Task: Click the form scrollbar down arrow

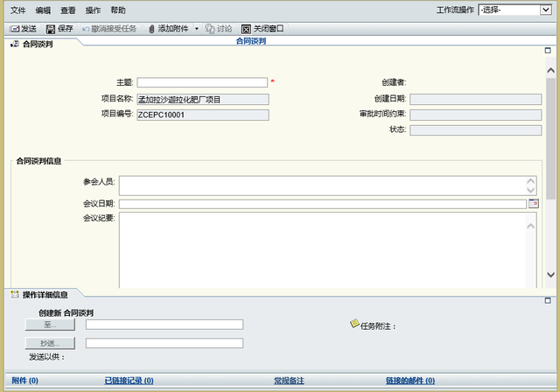Action: pos(550,274)
